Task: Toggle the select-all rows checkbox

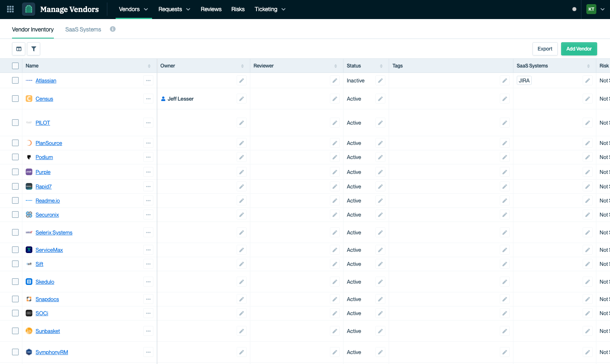Action: (x=15, y=66)
